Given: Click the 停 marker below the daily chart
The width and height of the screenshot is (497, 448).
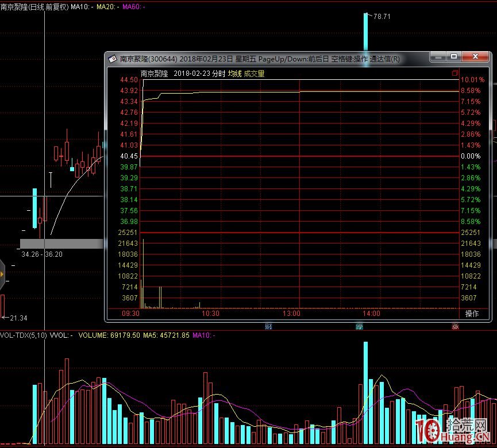Looking at the screenshot, I should coord(359,326).
